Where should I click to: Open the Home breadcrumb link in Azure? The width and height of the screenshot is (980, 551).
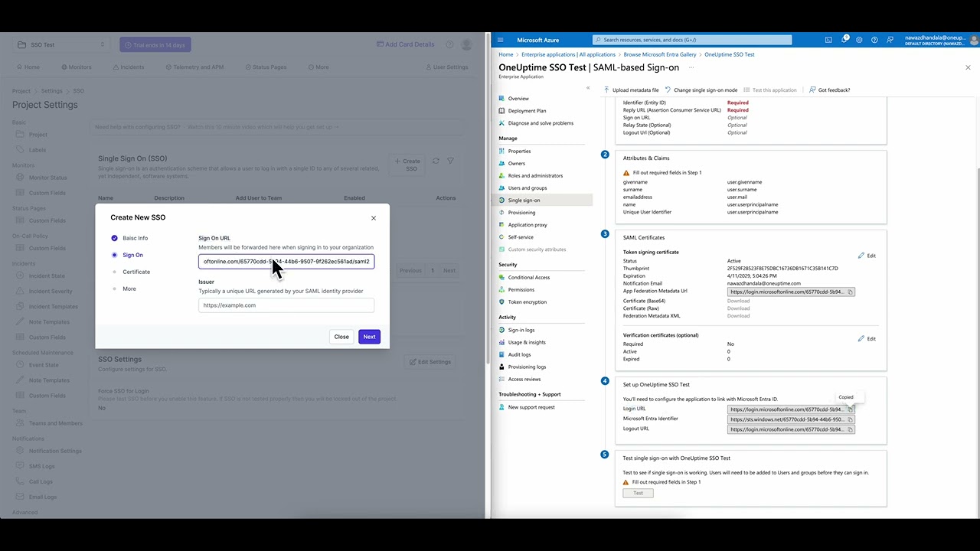tap(505, 54)
